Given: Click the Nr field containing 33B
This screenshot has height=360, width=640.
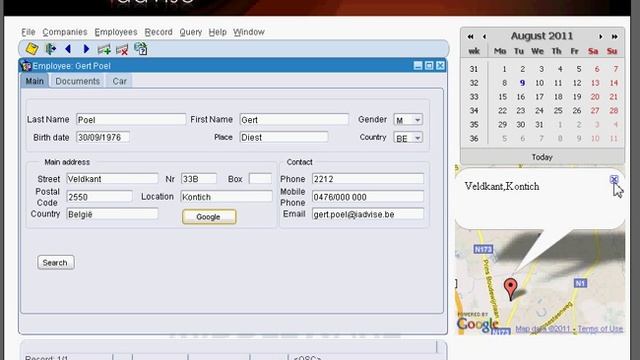Looking at the screenshot, I should pyautogui.click(x=198, y=179).
